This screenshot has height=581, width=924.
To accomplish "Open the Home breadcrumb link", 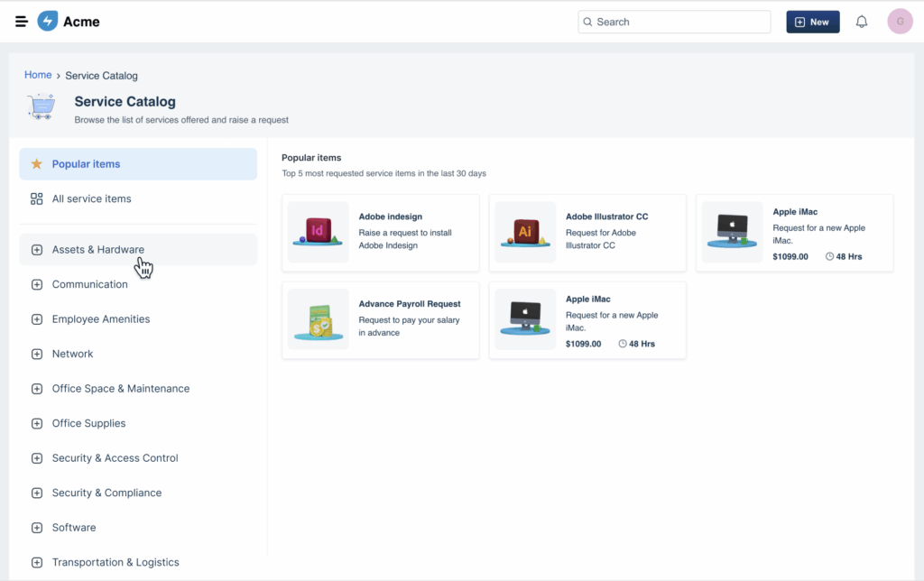I will pyautogui.click(x=38, y=75).
